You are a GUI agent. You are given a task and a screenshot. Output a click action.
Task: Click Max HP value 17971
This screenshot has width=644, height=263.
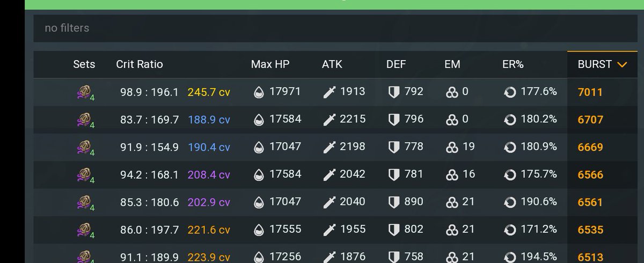click(x=285, y=92)
